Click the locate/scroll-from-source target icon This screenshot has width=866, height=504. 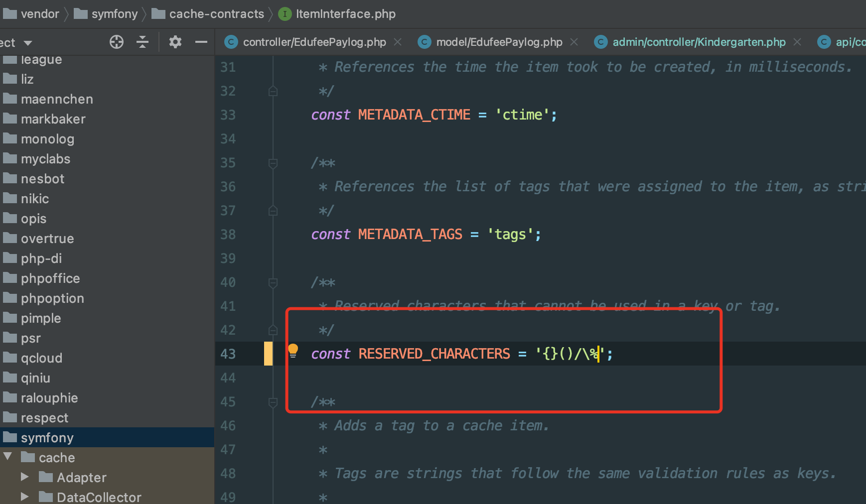[x=117, y=42]
